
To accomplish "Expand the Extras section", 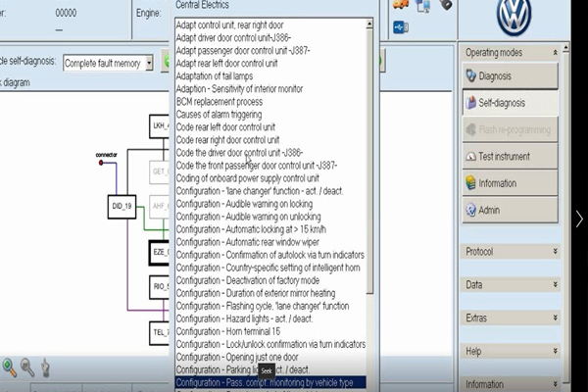I will pos(510,318).
